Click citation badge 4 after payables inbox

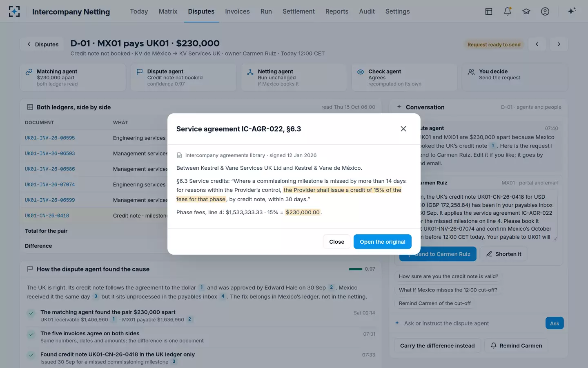click(x=223, y=296)
